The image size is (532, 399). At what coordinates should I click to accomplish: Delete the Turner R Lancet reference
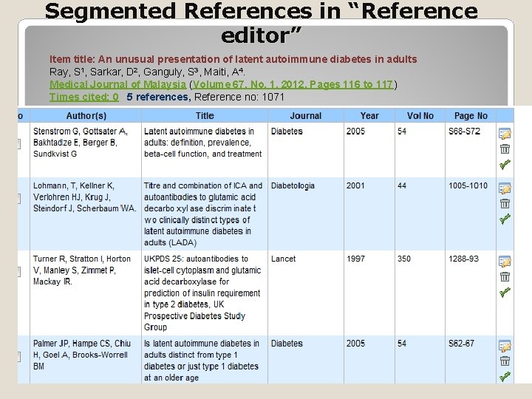pyautogui.click(x=505, y=276)
